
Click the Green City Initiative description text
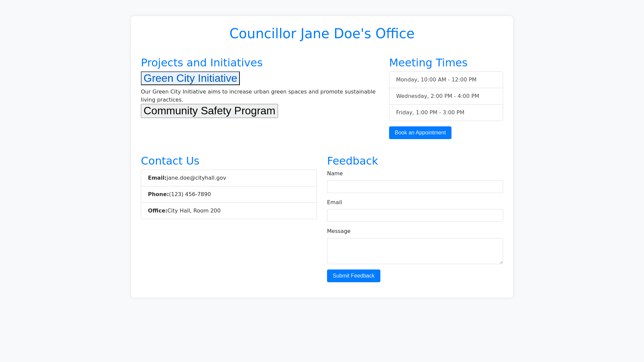pos(258,96)
